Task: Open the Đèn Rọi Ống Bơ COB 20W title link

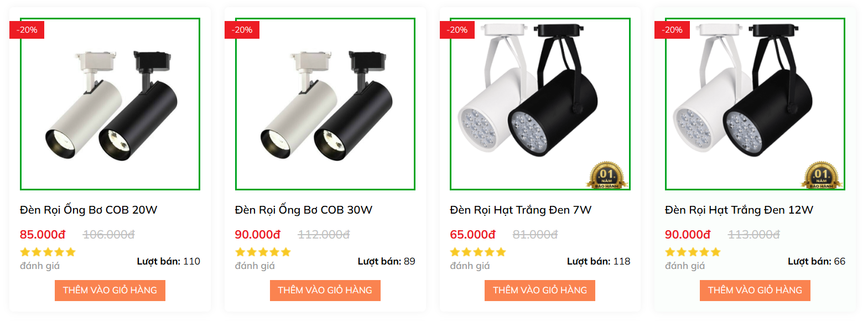Action: pos(89,210)
